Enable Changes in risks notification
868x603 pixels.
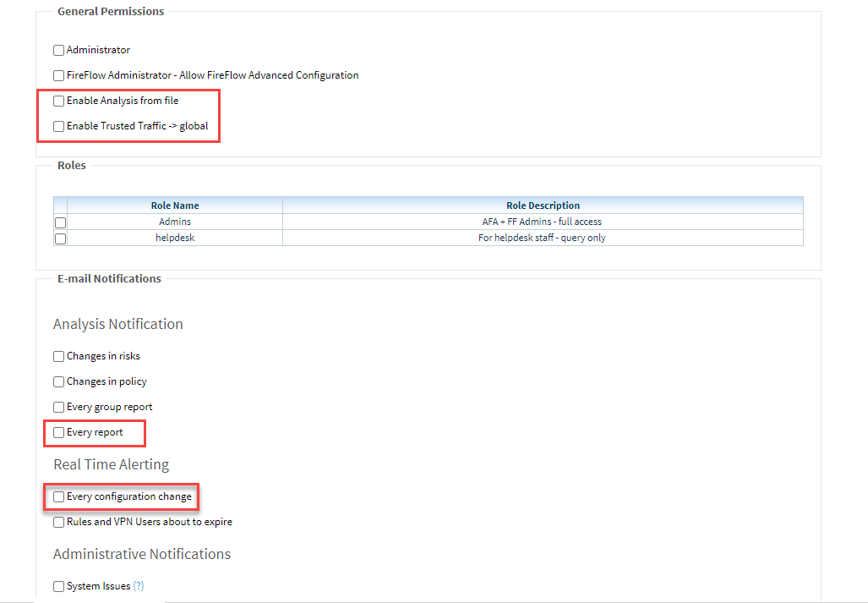(x=58, y=356)
